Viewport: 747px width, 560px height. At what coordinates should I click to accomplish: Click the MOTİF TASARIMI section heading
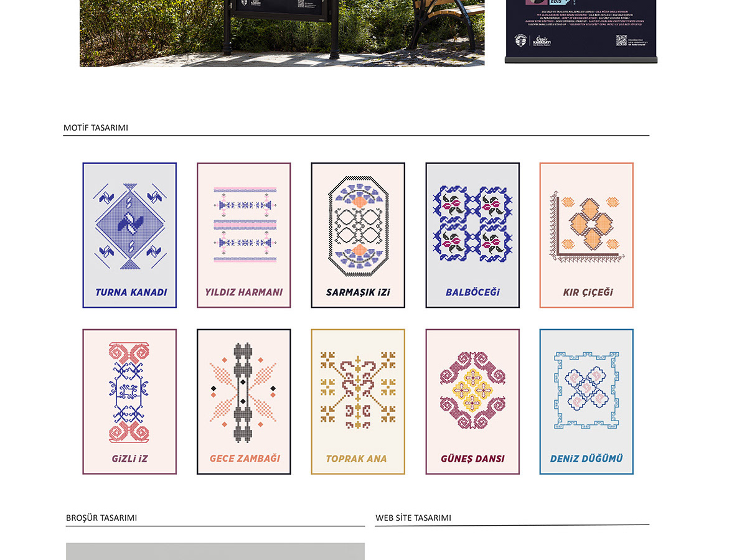point(96,128)
